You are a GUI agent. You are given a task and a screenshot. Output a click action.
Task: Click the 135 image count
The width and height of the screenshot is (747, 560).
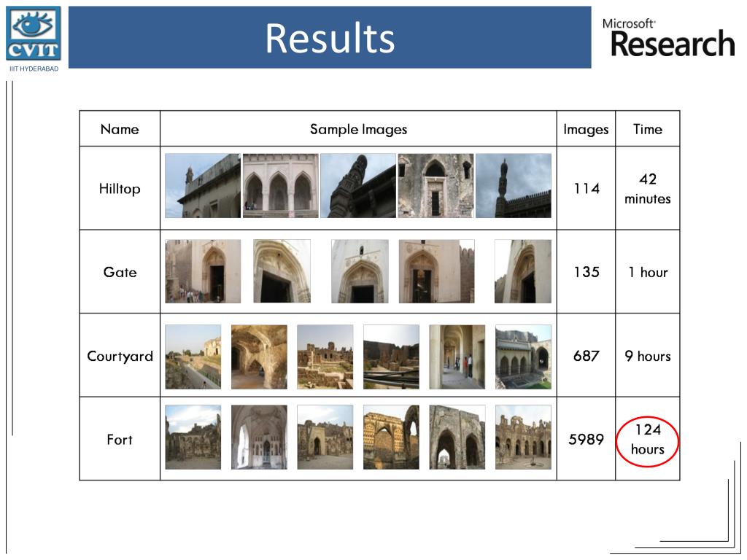[x=587, y=272]
